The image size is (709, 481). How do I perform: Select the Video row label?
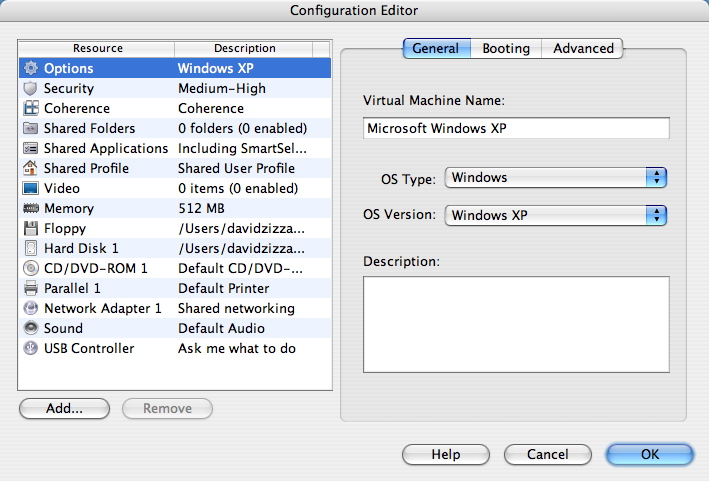(x=62, y=188)
